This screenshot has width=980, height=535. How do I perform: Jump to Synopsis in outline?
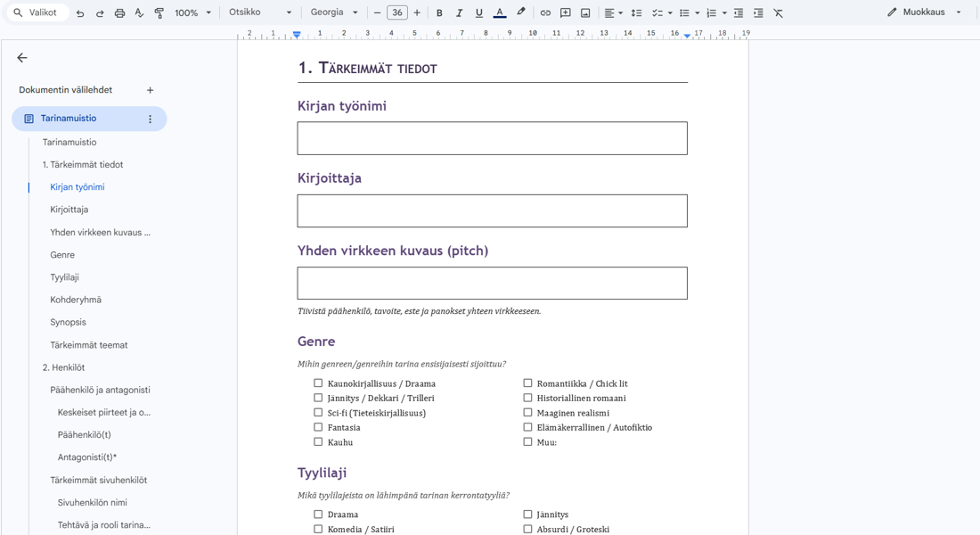pyautogui.click(x=68, y=322)
